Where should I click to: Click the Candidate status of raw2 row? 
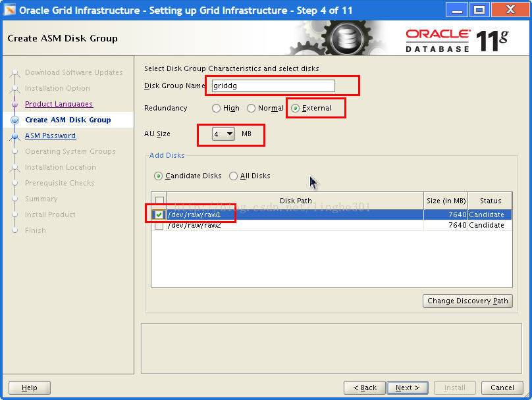pos(486,225)
